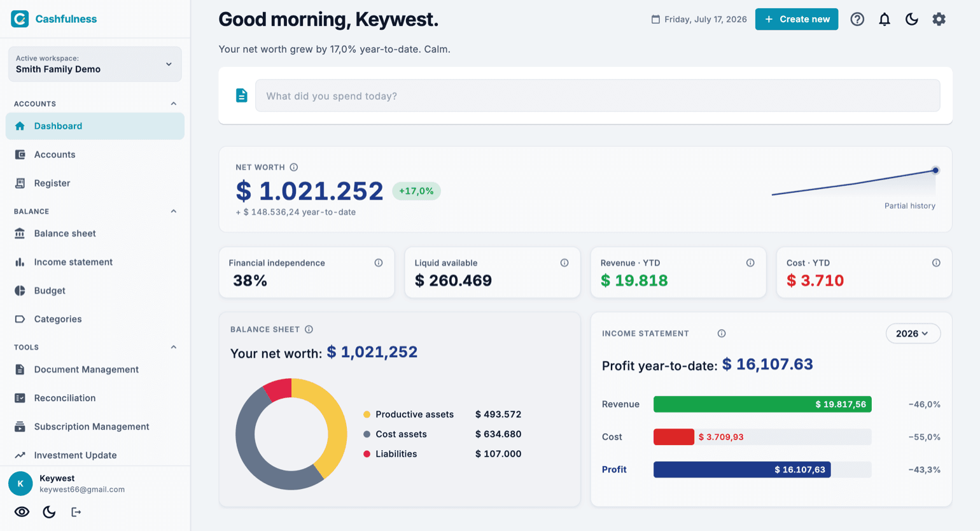Click the document icon beside spend input

242,96
